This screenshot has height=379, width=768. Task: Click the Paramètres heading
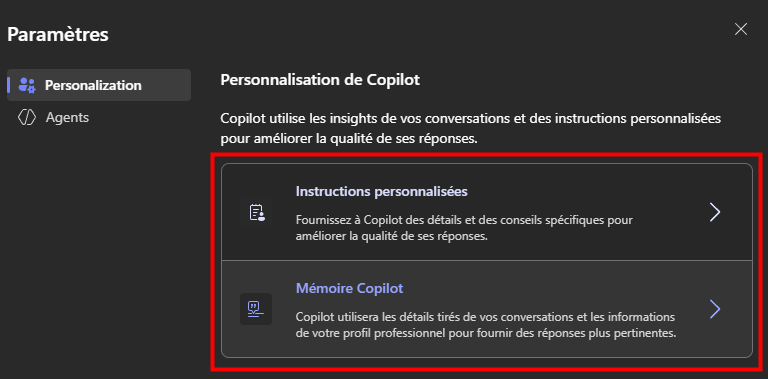coord(58,35)
